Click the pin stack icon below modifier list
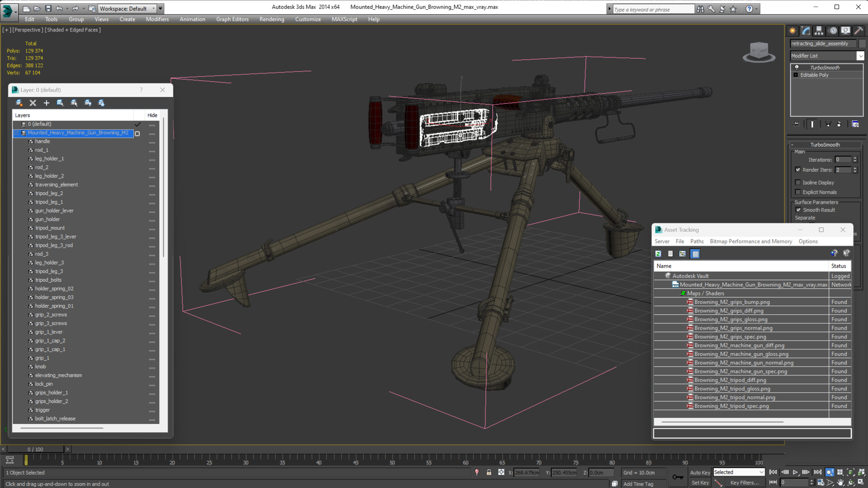 [x=796, y=124]
